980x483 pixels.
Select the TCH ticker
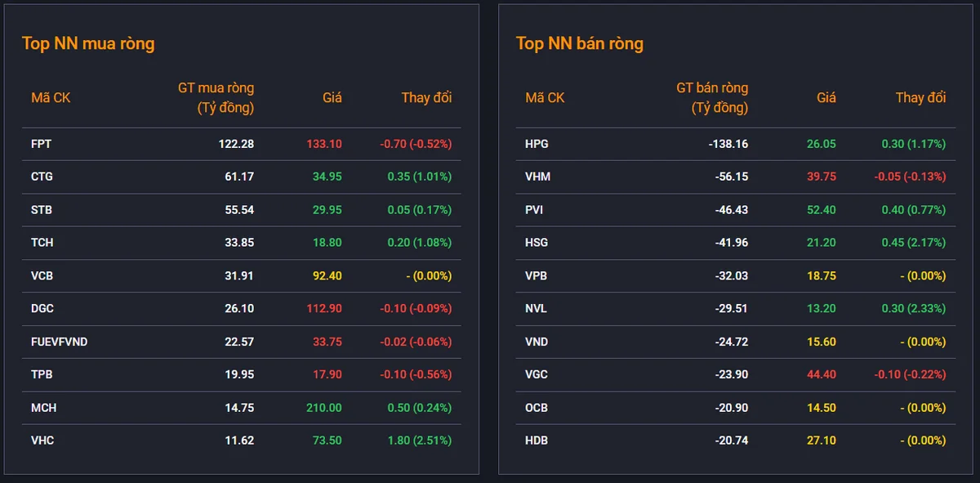[42, 243]
